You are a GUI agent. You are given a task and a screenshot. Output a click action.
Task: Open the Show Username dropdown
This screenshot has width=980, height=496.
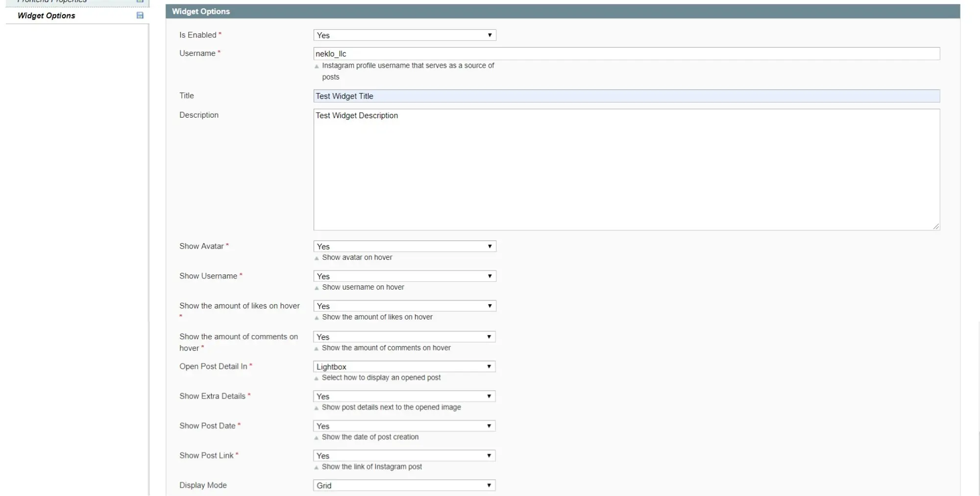(405, 276)
